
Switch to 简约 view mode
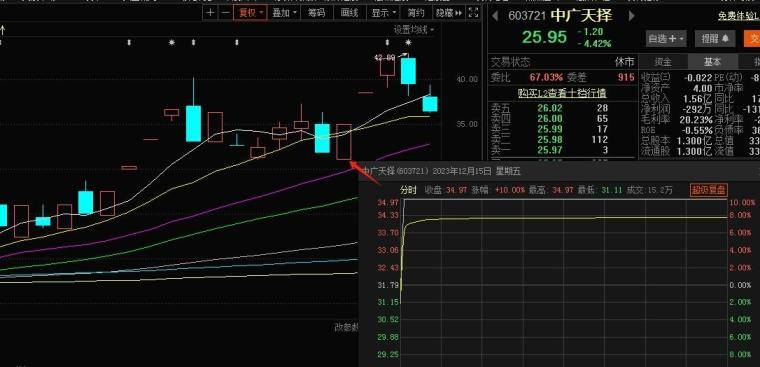click(x=416, y=13)
